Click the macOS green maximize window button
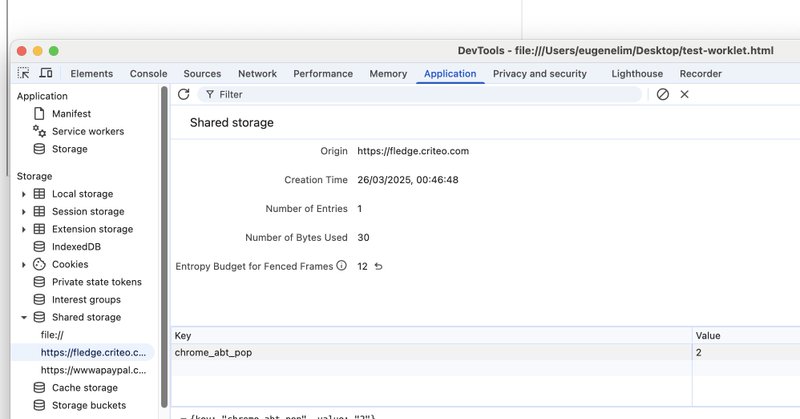This screenshot has height=419, width=800. 54,51
